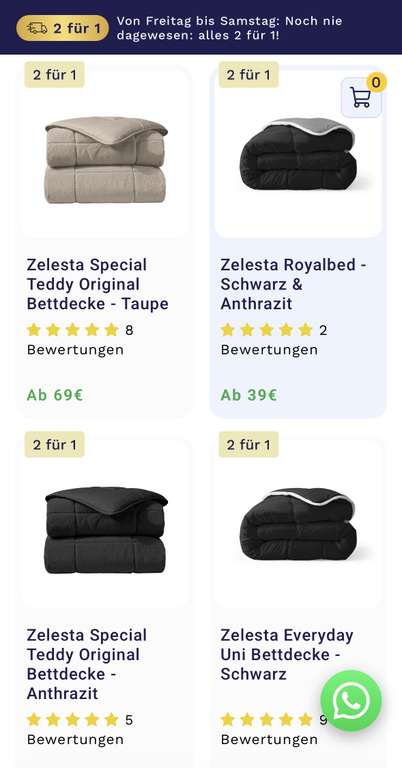Tap the delivery truck 2 für 1 badge
The height and width of the screenshot is (768, 402).
62,27
